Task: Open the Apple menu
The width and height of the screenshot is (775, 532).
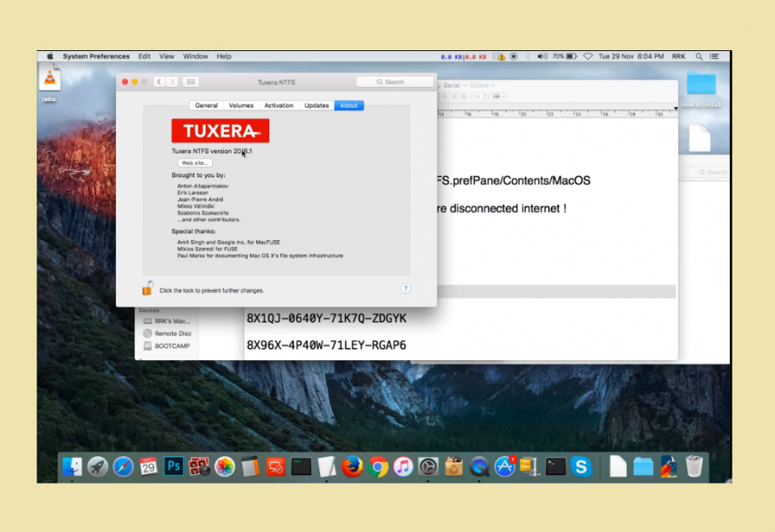Action: tap(50, 56)
